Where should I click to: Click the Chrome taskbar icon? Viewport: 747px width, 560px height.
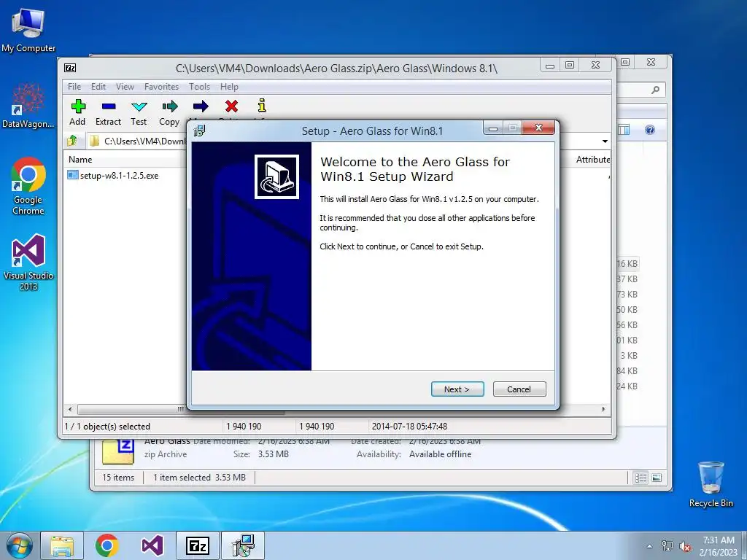[107, 545]
